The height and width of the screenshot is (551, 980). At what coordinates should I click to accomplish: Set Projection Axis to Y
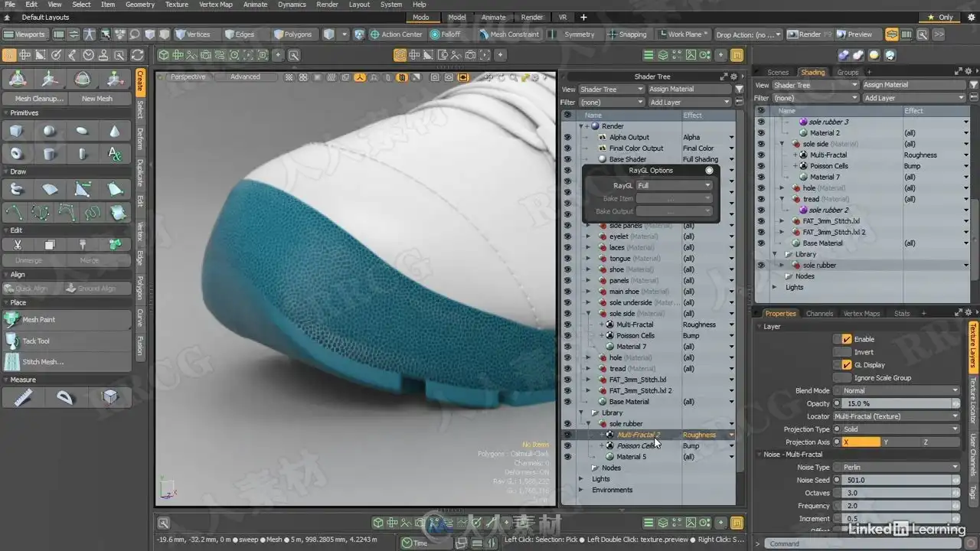pos(900,442)
